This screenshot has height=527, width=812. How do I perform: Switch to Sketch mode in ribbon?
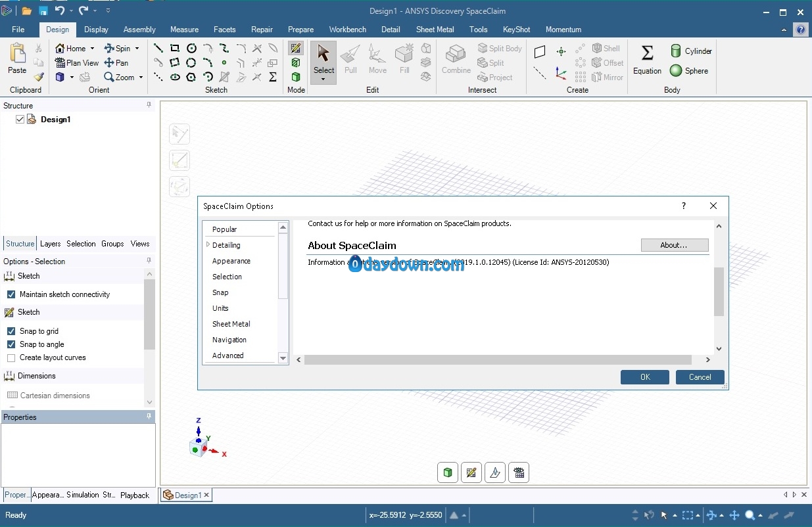296,48
